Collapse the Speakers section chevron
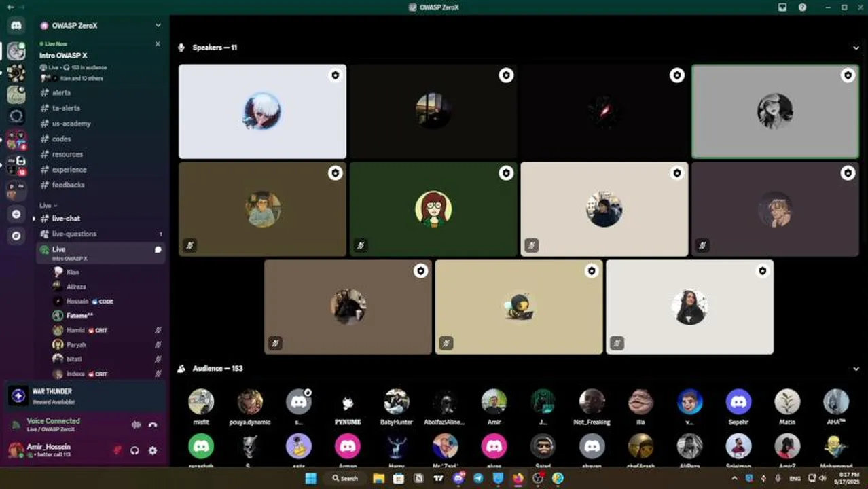Viewport: 868px width, 489px height. pyautogui.click(x=856, y=48)
